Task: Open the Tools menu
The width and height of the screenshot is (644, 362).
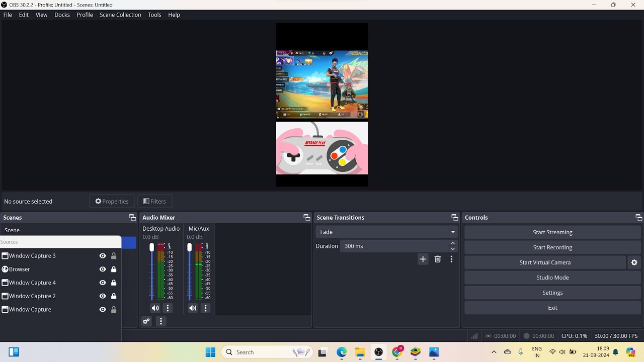Action: [154, 15]
